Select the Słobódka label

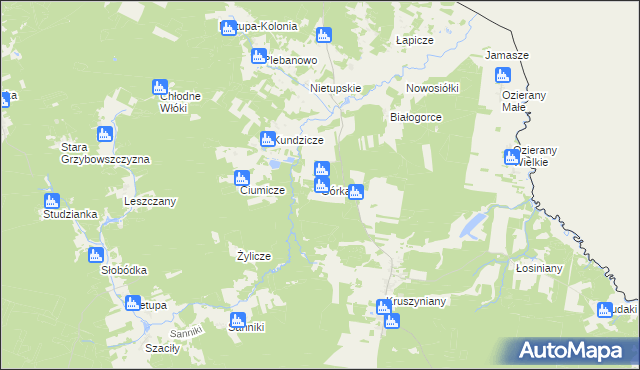[x=124, y=270]
